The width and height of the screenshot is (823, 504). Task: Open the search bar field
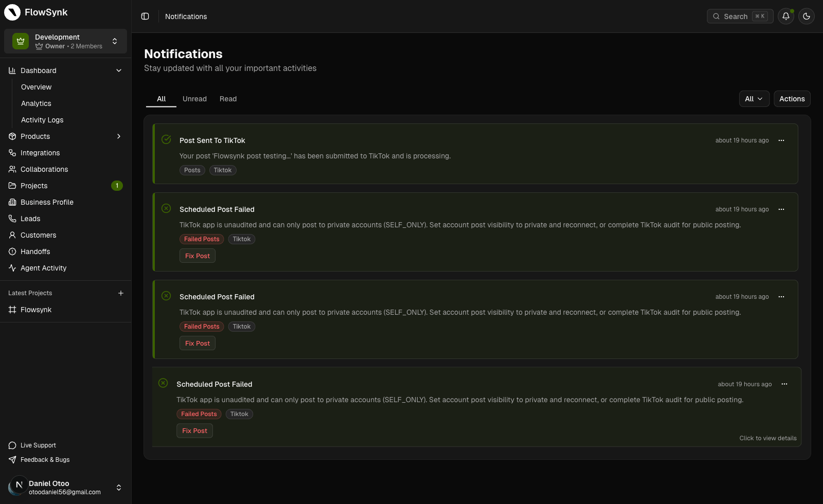tap(740, 16)
